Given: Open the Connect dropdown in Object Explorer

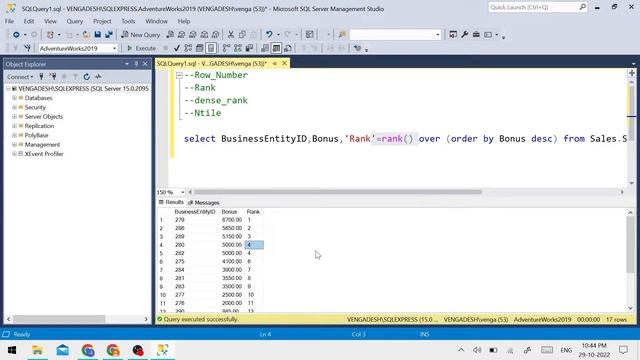Looking at the screenshot, I should coord(20,76).
